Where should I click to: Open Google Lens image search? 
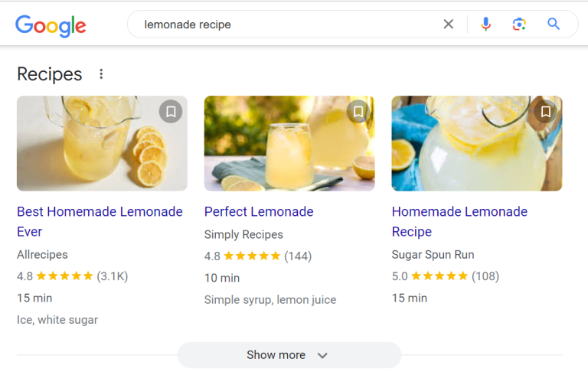pyautogui.click(x=519, y=24)
